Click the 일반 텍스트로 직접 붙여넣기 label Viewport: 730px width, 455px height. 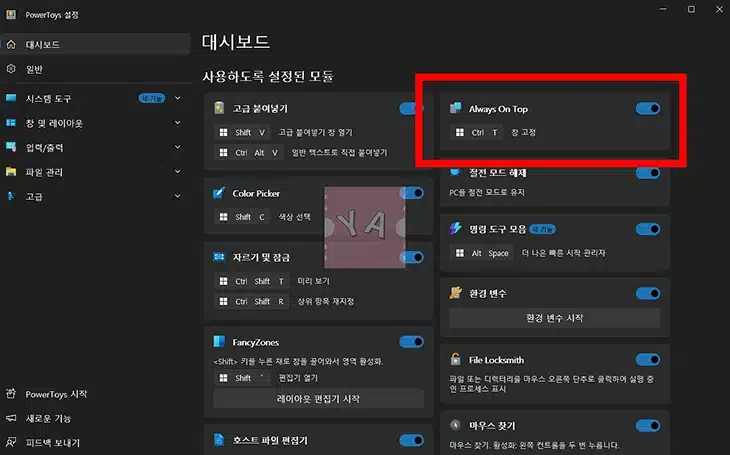pos(339,153)
